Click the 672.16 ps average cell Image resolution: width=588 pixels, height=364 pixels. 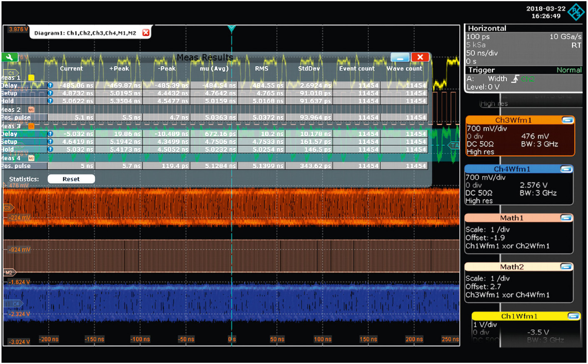click(x=214, y=134)
